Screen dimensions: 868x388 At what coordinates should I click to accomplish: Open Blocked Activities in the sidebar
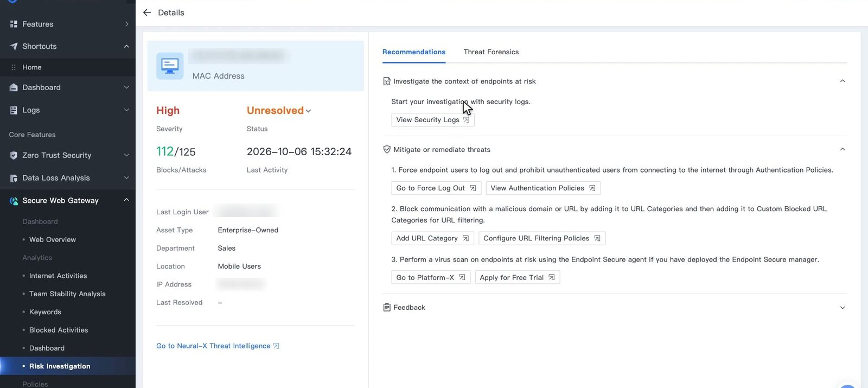click(59, 330)
